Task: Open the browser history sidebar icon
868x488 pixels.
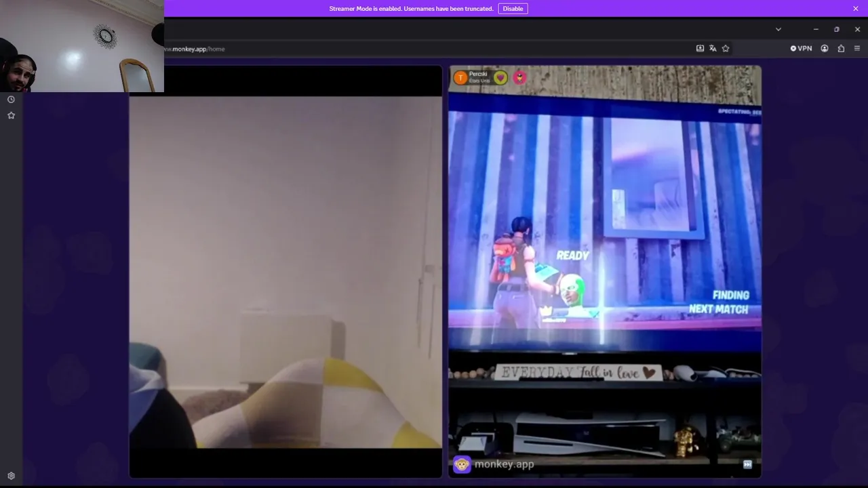Action: (x=11, y=100)
